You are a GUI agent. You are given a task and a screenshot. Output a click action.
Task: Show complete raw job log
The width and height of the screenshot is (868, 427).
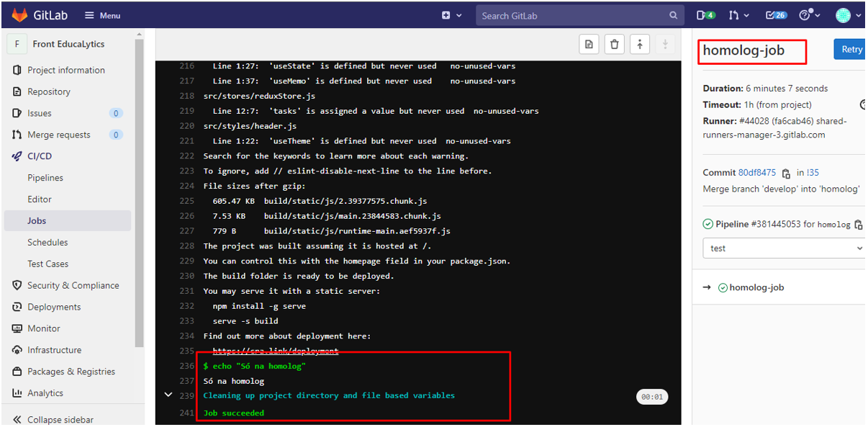point(589,45)
